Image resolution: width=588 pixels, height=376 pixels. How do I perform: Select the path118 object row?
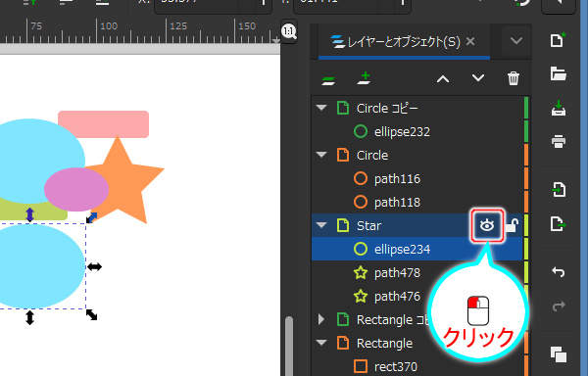[417, 203]
